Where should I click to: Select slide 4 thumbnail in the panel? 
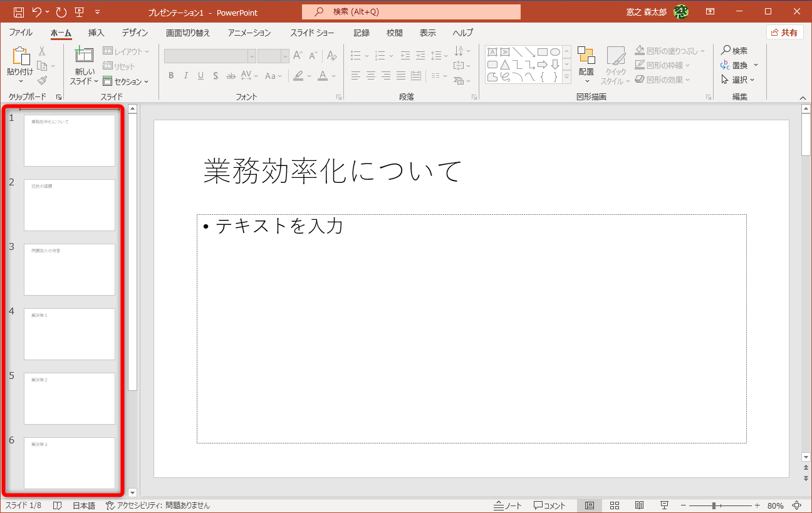(69, 334)
